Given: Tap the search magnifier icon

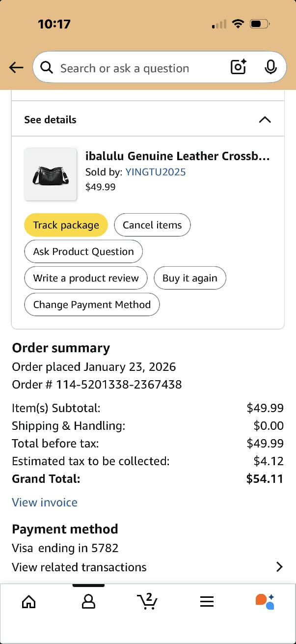Looking at the screenshot, I should (47, 68).
